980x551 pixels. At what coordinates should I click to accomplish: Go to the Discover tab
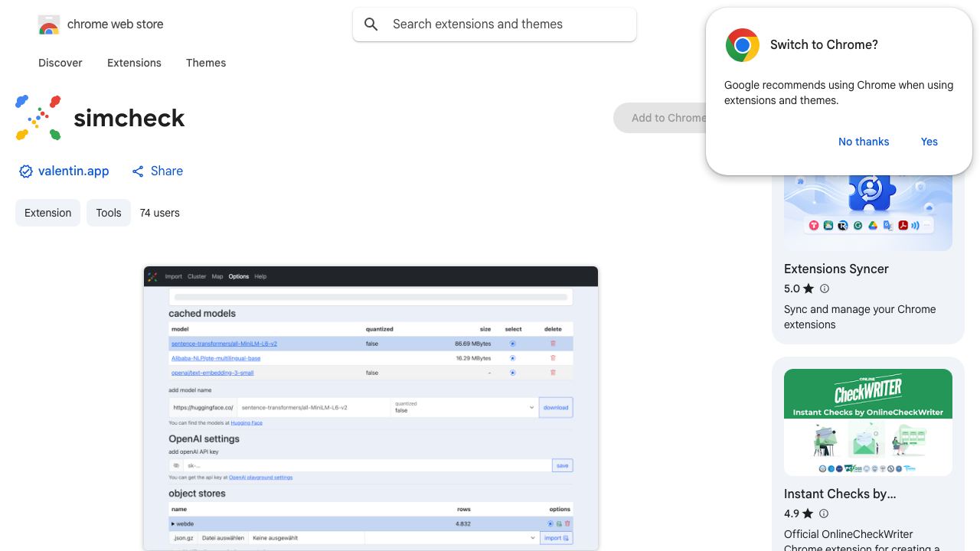(60, 63)
